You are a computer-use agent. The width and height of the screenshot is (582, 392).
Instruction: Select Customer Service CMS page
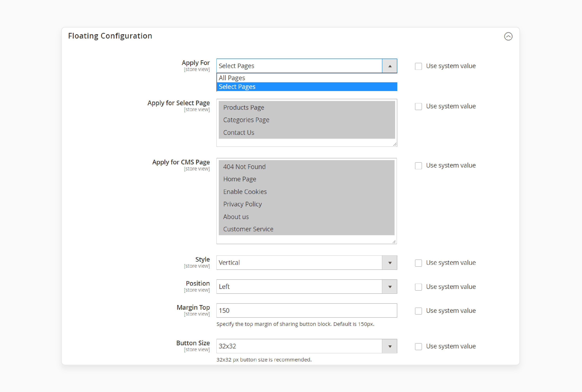coord(306,229)
